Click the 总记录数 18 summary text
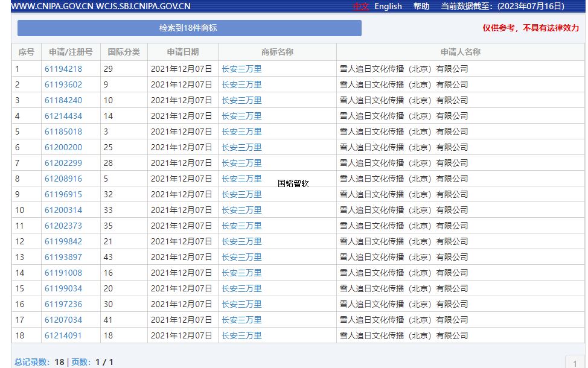Screen dimensions: 588x368 pyautogui.click(x=39, y=363)
